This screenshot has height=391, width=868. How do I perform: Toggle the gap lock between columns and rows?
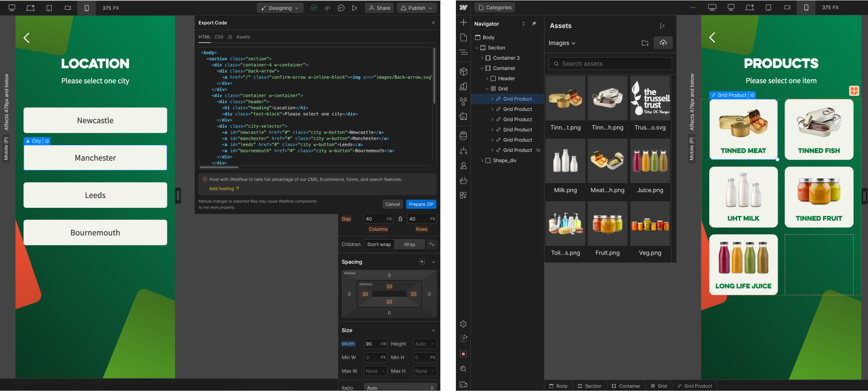400,219
